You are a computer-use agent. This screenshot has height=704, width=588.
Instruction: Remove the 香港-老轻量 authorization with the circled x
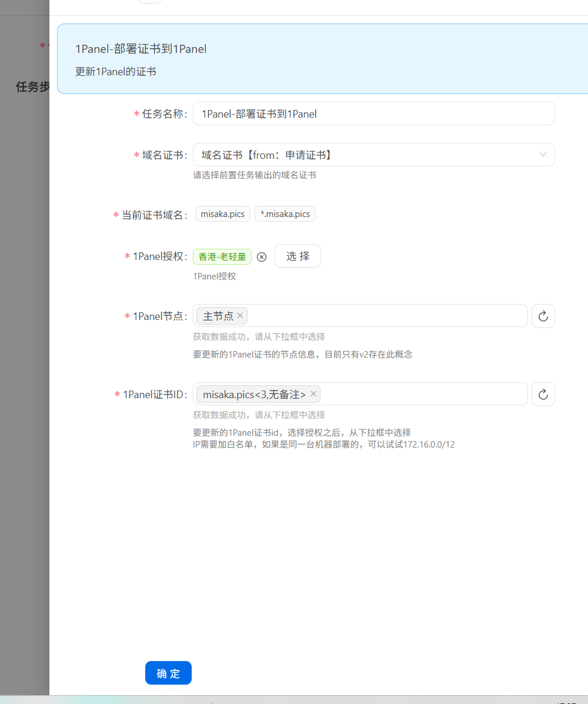[x=262, y=257]
